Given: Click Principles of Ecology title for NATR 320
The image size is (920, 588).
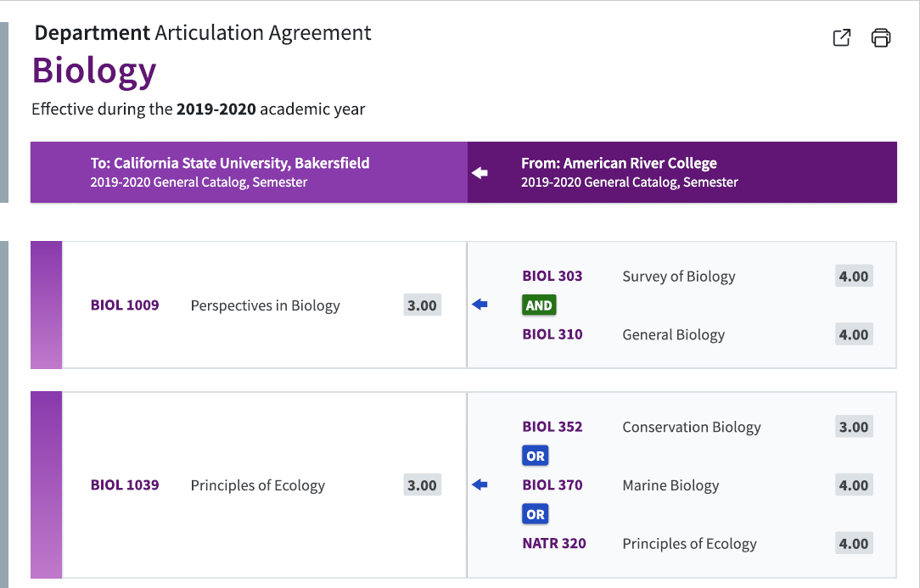Looking at the screenshot, I should [689, 544].
